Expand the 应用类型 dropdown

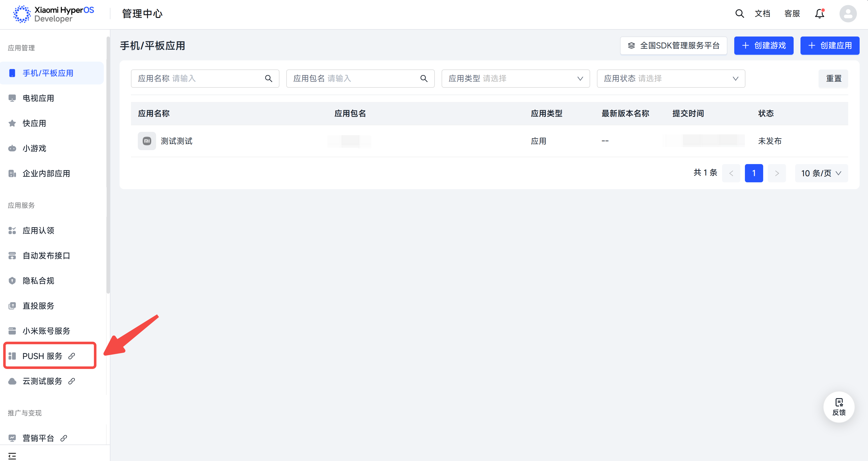click(x=515, y=78)
